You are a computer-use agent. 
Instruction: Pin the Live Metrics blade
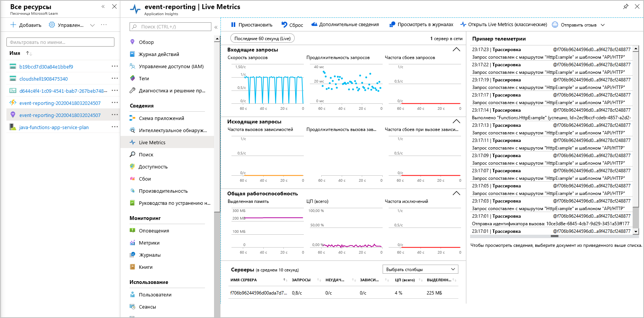626,6
